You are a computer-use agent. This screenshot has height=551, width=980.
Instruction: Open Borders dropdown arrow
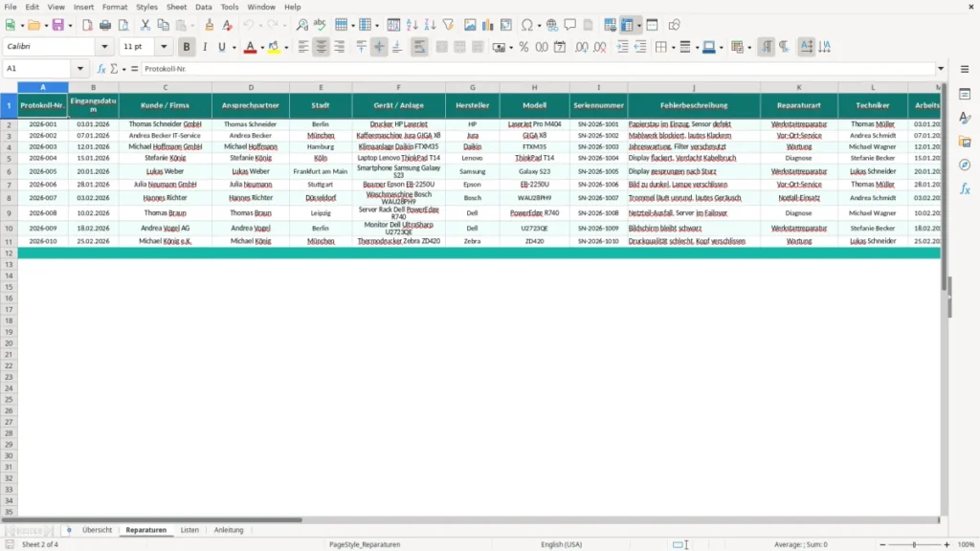(673, 48)
